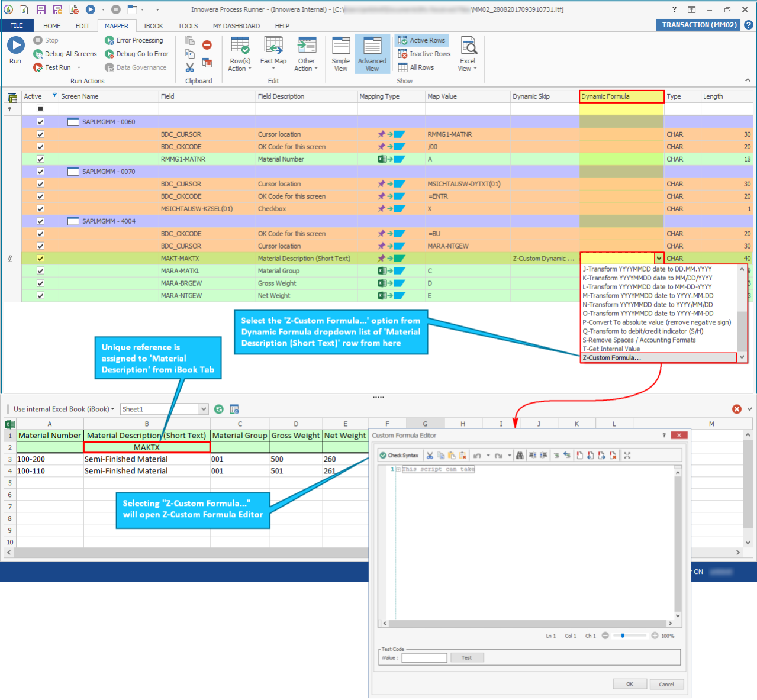Click Check Syntax in formula editor
The width and height of the screenshot is (757, 700).
point(400,456)
